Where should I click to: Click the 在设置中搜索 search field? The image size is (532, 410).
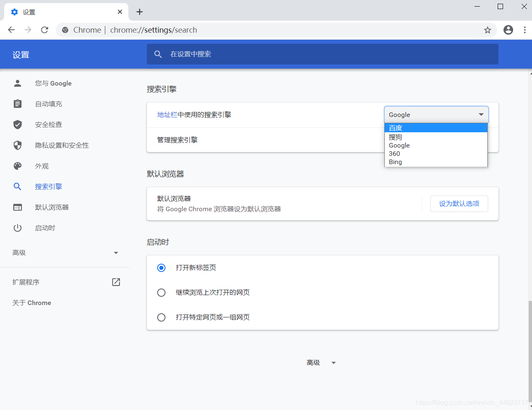[323, 54]
